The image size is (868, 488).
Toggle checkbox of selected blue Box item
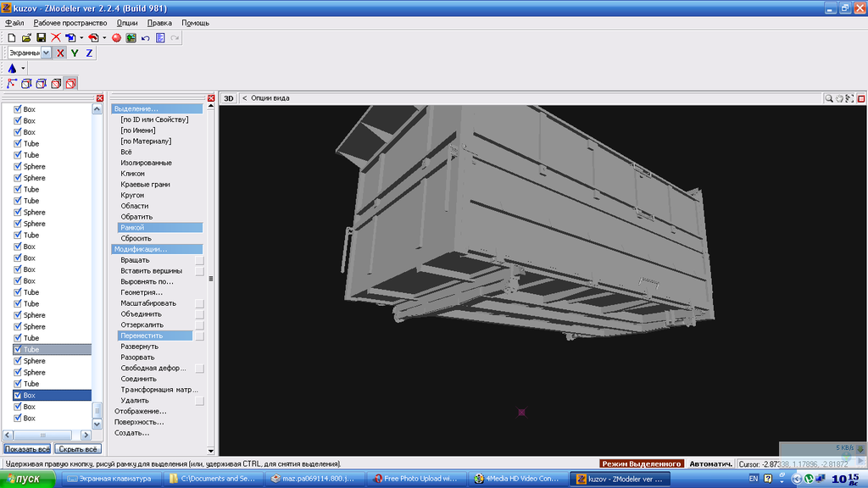18,395
